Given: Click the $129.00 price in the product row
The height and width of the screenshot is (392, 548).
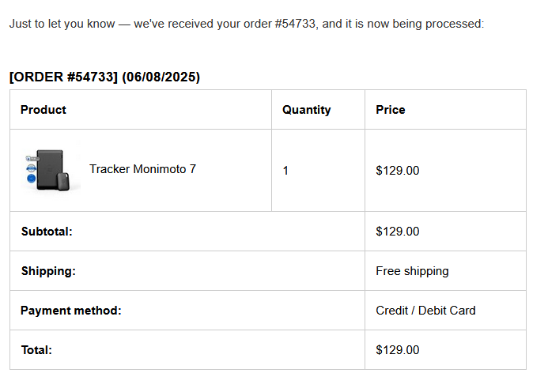Looking at the screenshot, I should point(397,170).
